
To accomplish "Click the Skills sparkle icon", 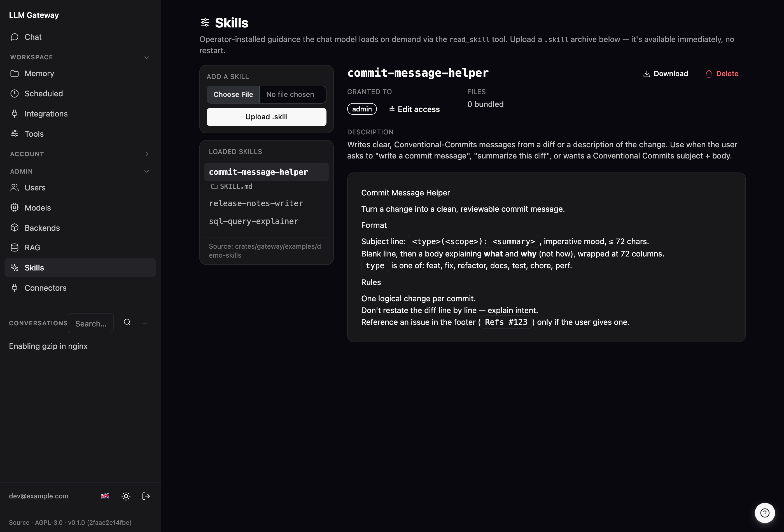I will click(15, 268).
